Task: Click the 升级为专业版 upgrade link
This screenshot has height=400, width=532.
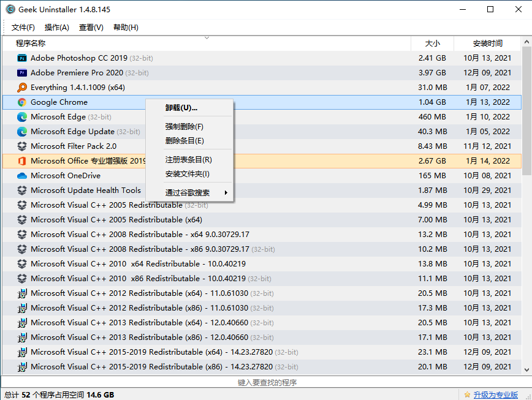Action: coord(496,395)
